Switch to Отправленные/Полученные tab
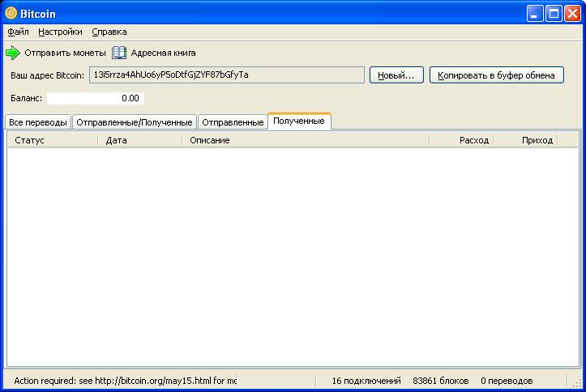This screenshot has height=392, width=586. tap(135, 122)
